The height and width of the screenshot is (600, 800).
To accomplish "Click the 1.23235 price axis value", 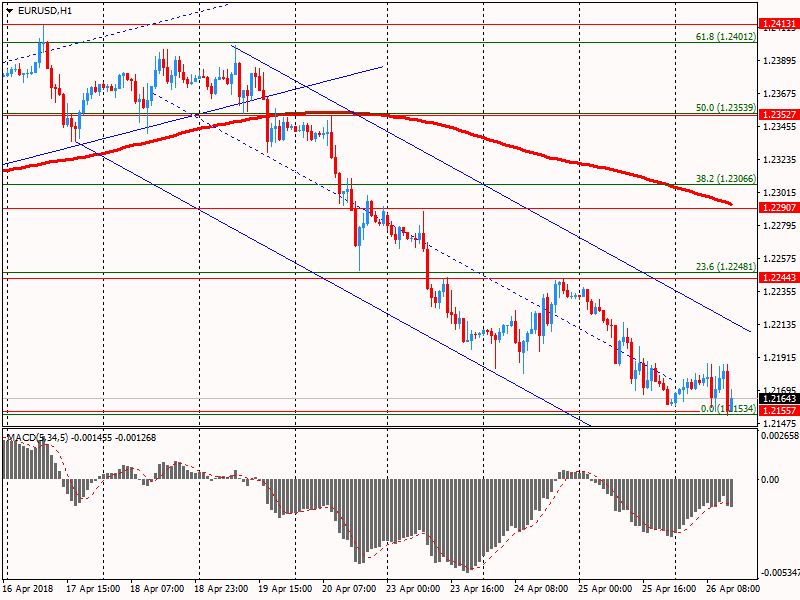I will click(780, 160).
